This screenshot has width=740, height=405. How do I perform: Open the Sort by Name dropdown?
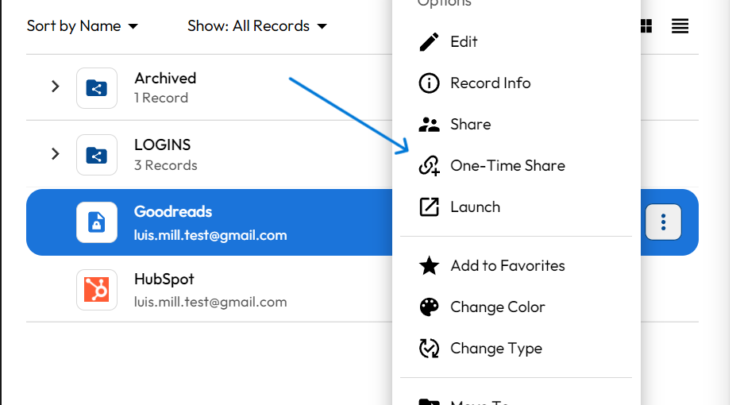[83, 26]
